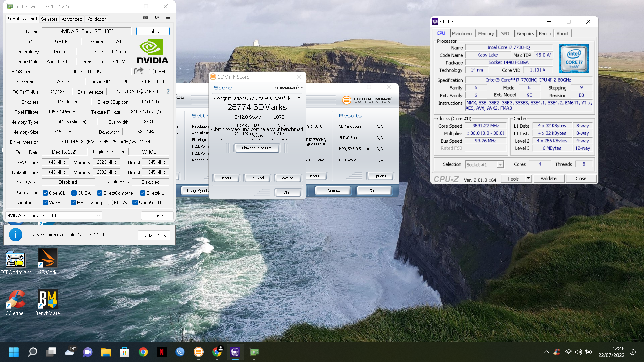This screenshot has width=644, height=362.
Task: Open TCPOptimizer desktop icon
Action: coord(15,263)
